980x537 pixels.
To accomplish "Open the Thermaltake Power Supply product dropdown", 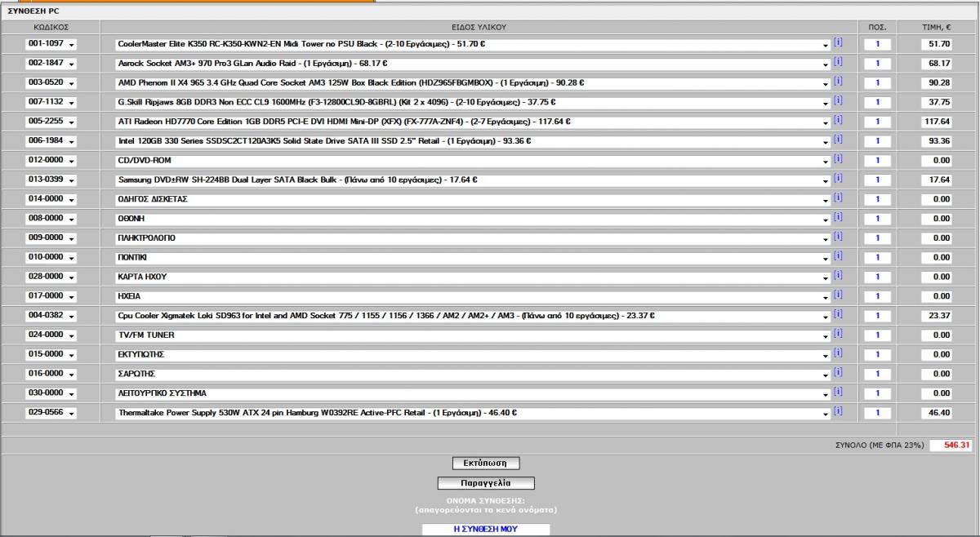I will click(x=473, y=413).
